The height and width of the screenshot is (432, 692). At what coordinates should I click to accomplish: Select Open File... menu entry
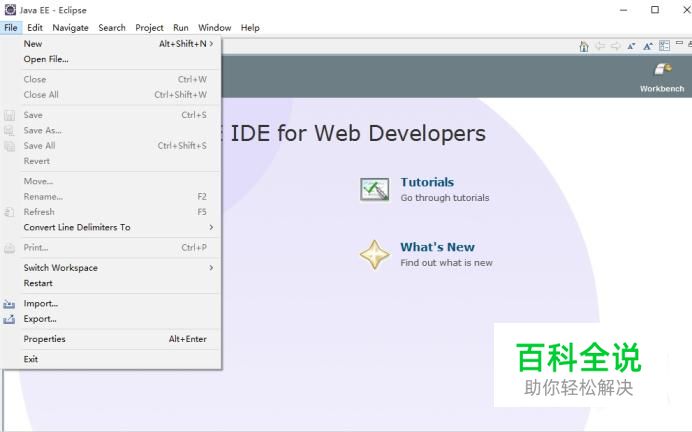point(110,59)
